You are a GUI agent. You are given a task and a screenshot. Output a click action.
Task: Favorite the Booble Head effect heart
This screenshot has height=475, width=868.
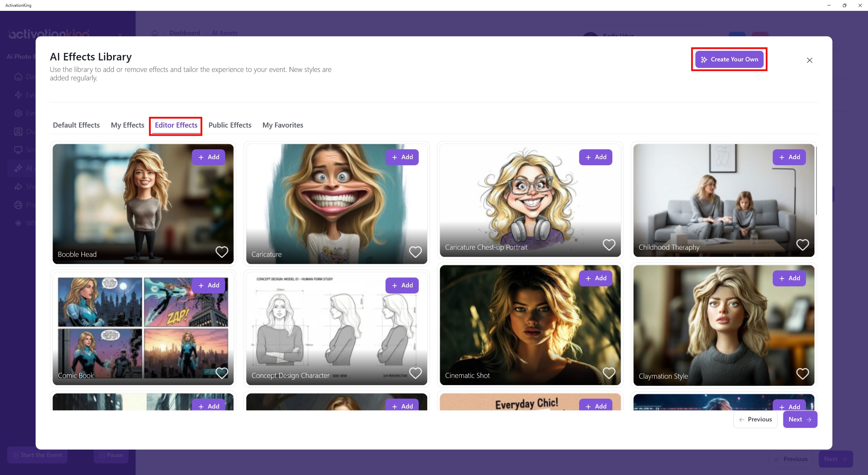[x=222, y=252]
